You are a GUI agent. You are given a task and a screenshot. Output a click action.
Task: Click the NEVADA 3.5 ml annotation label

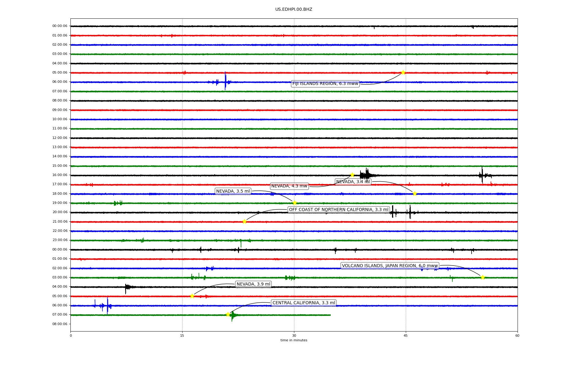coord(233,191)
